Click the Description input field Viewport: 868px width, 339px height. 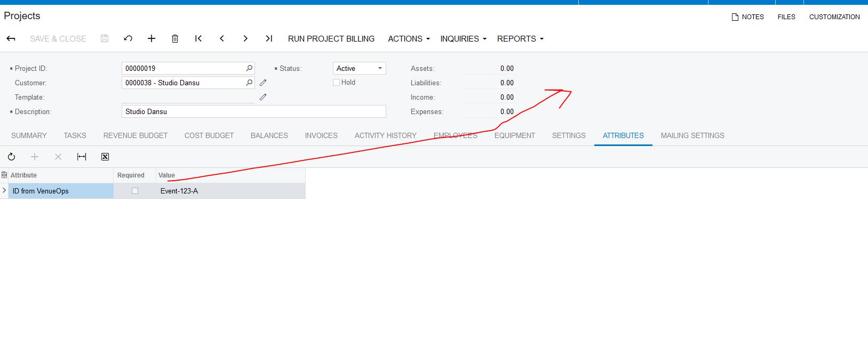253,111
